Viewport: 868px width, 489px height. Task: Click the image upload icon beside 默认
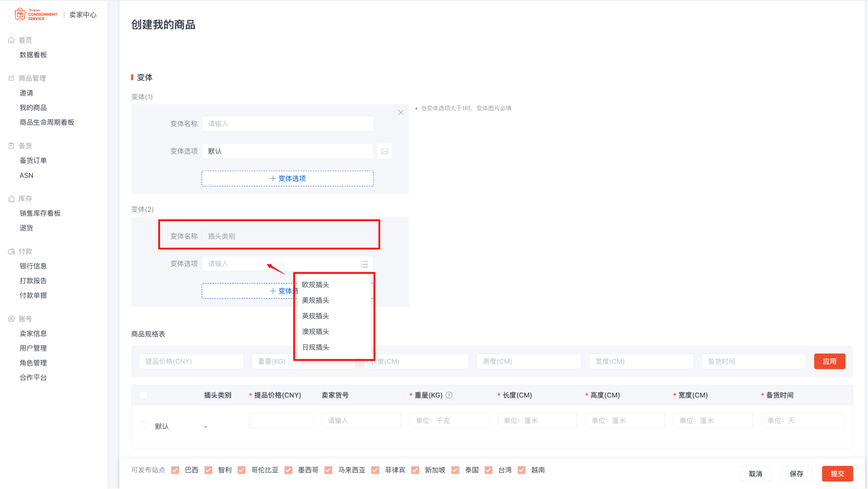point(385,151)
